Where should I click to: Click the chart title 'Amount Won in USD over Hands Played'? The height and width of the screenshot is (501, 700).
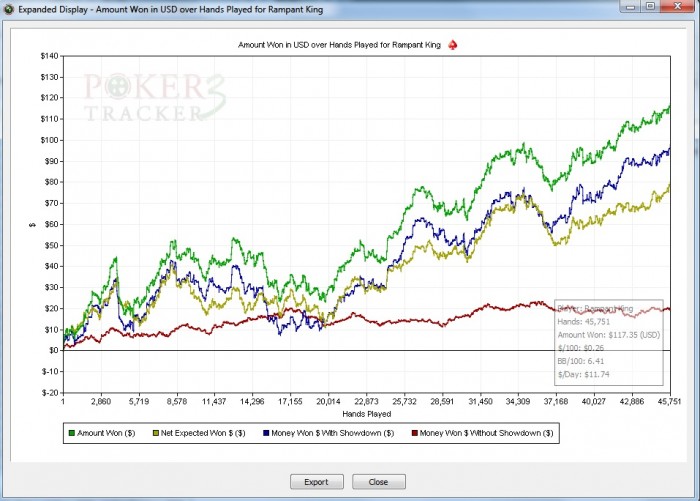coord(339,45)
